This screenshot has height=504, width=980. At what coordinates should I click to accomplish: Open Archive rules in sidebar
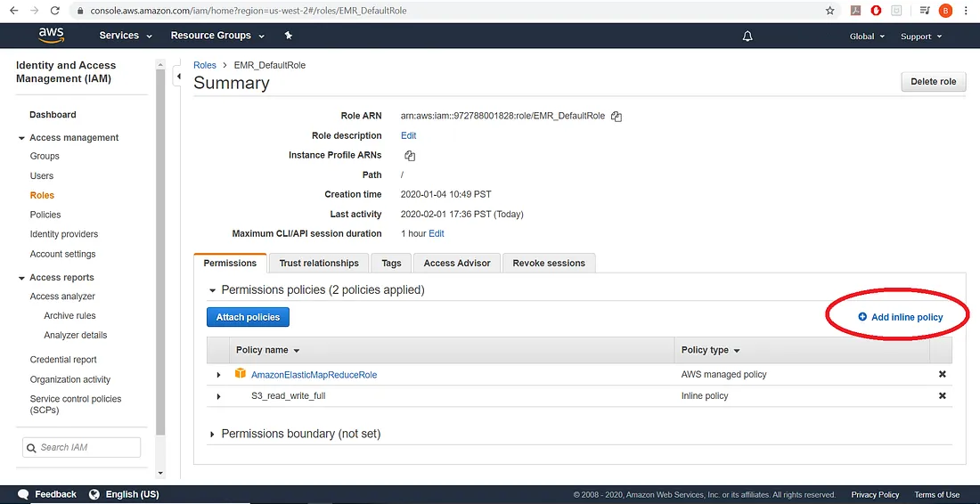point(70,316)
